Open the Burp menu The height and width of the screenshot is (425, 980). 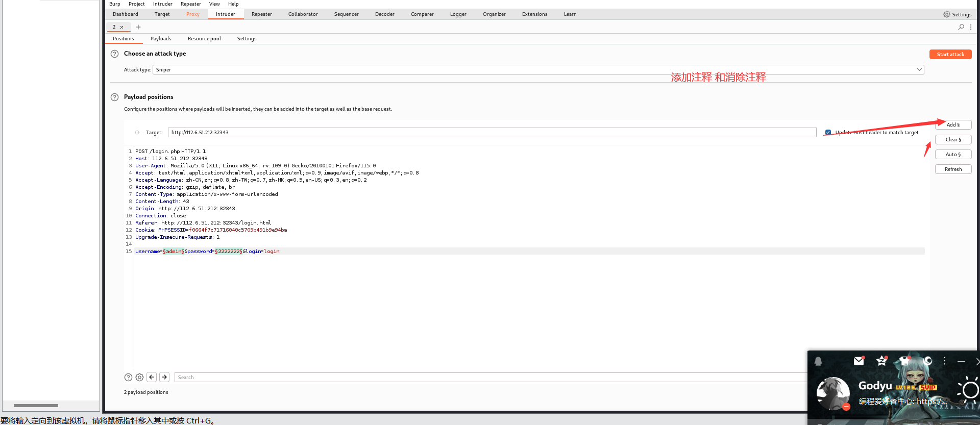click(x=115, y=4)
